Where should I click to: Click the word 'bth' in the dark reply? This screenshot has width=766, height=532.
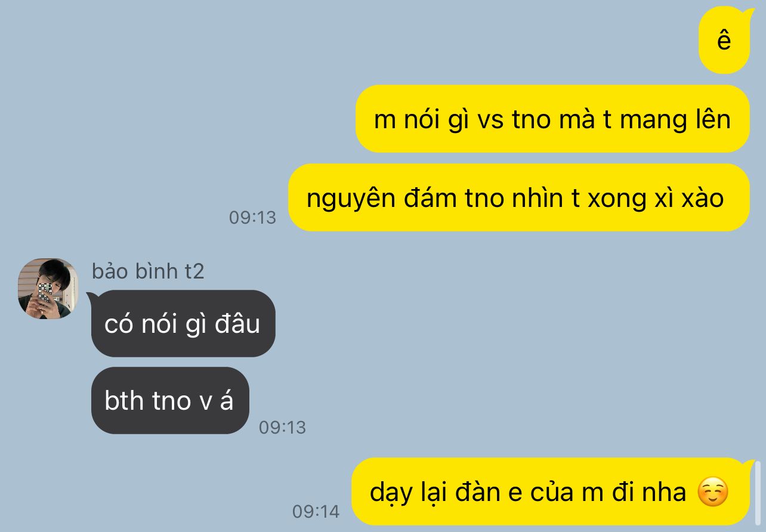(124, 400)
